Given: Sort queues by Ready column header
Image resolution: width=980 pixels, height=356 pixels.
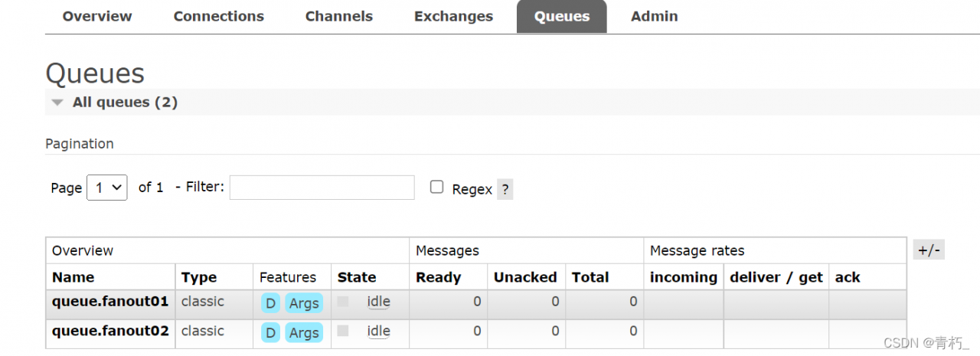Looking at the screenshot, I should tap(438, 277).
